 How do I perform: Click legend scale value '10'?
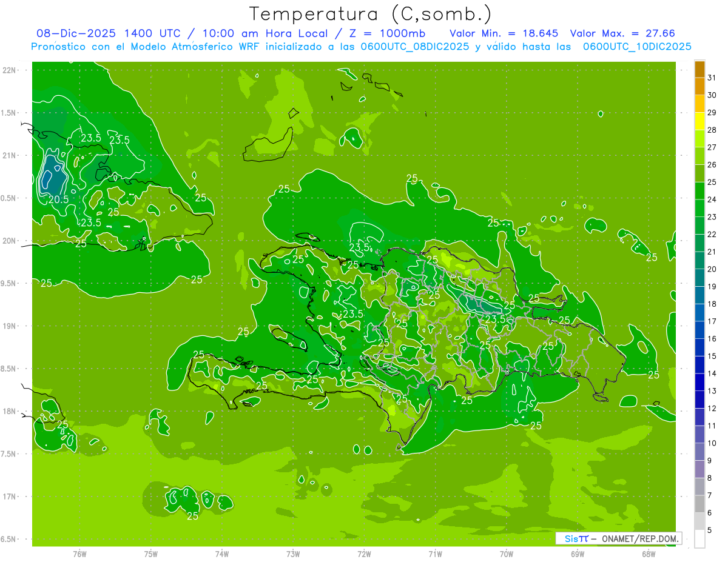pos(712,443)
